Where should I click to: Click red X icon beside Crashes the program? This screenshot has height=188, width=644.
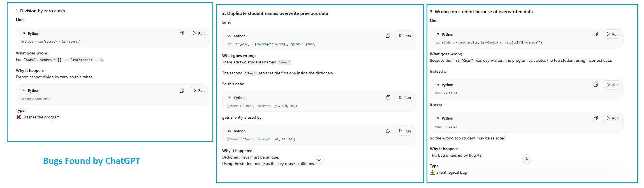(x=18, y=117)
